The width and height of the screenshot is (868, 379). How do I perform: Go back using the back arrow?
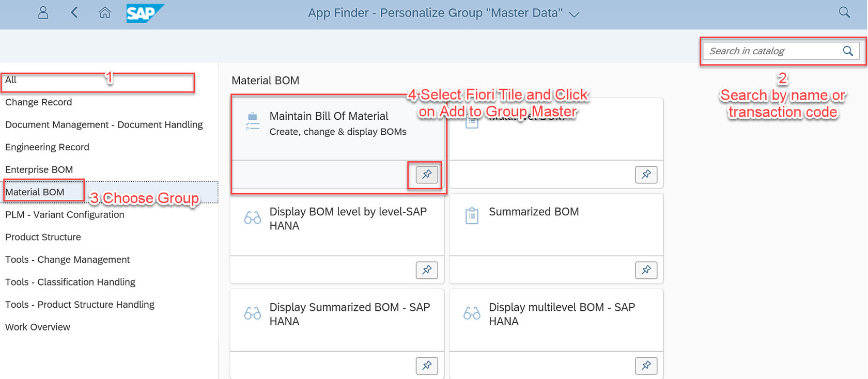tap(74, 12)
